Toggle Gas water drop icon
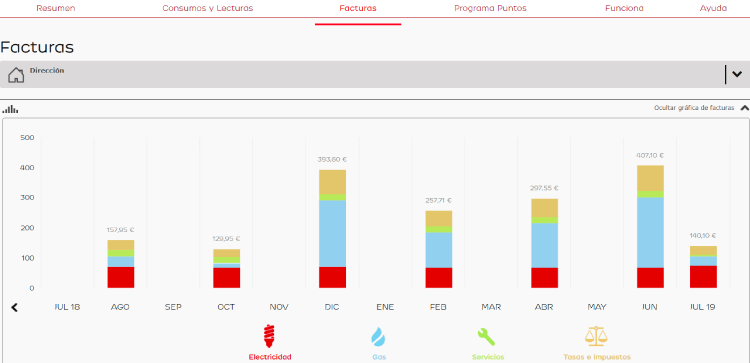 tap(378, 337)
